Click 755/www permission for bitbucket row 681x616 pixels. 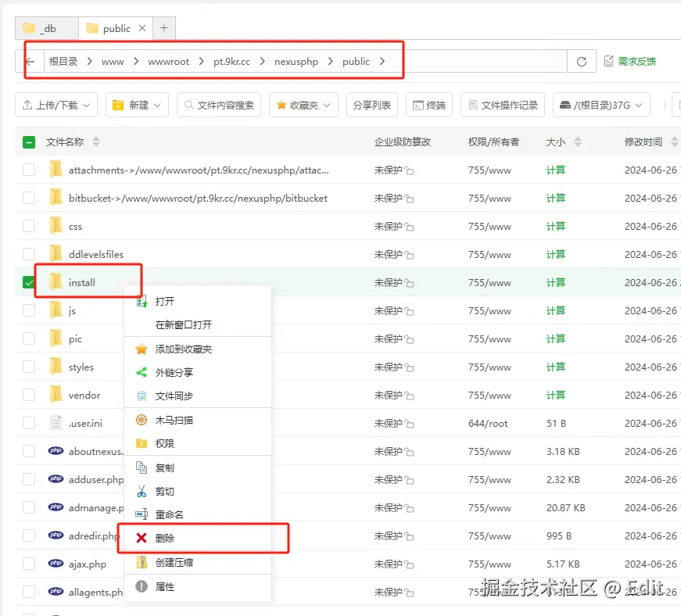point(489,199)
